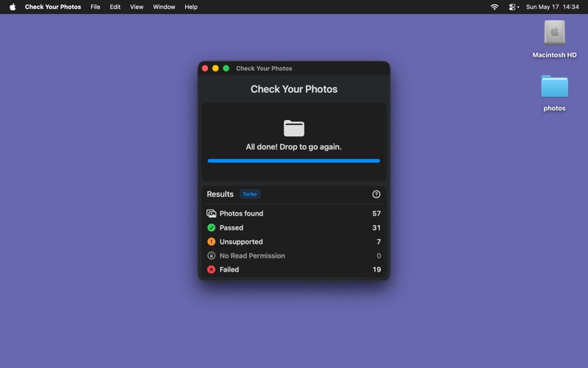Click the folder drop zone icon
Screen dimensions: 588x368
point(293,128)
